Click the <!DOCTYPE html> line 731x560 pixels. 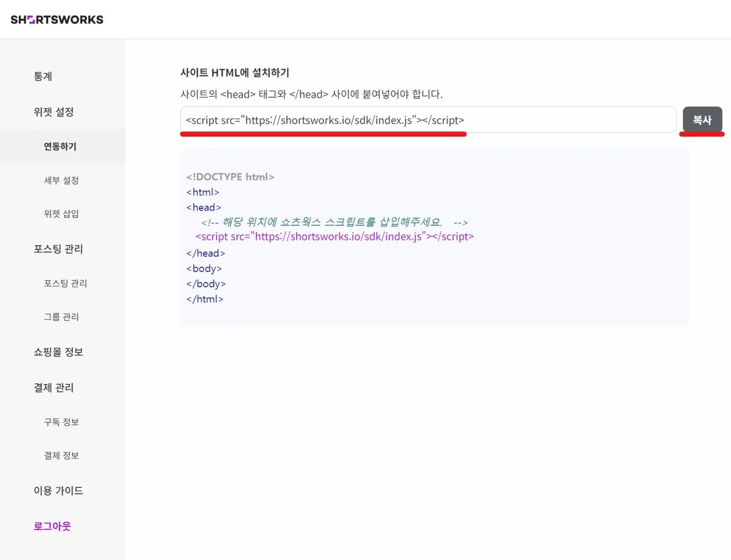pyautogui.click(x=230, y=177)
